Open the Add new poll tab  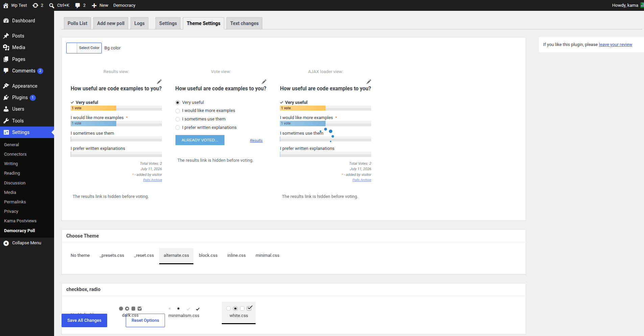[x=111, y=23]
